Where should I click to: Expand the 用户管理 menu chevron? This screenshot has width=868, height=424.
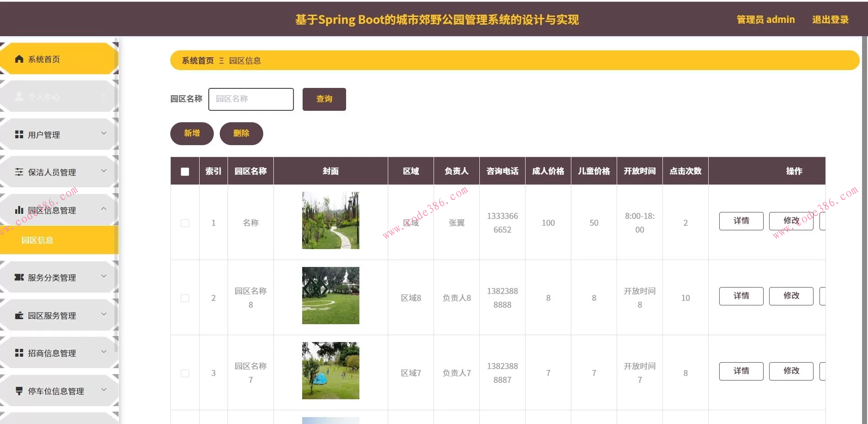point(104,133)
